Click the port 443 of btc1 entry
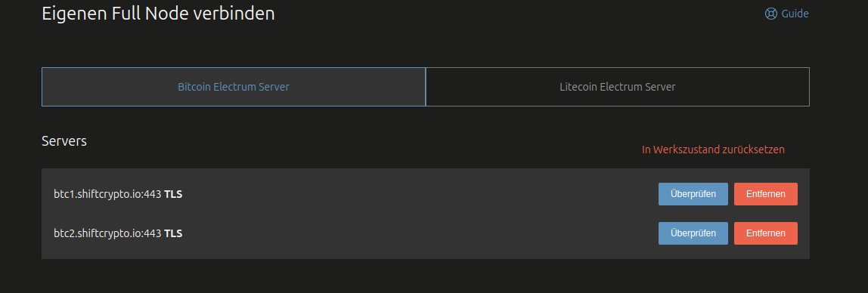 point(152,194)
